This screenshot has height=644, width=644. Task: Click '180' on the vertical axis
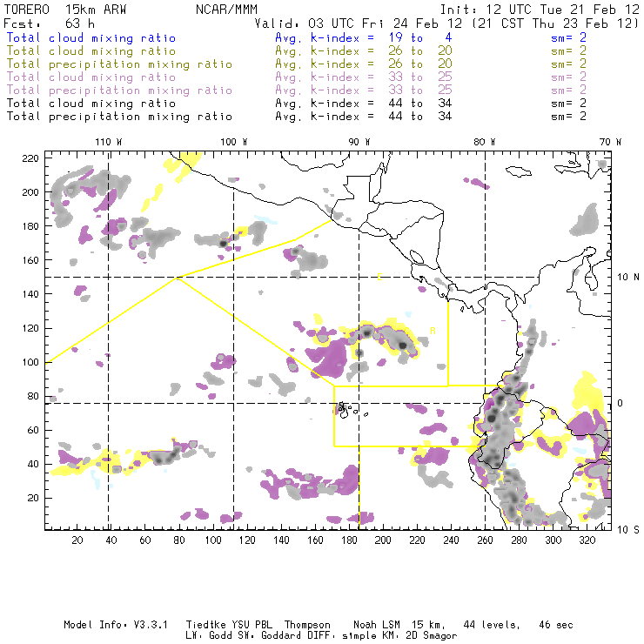(30, 226)
